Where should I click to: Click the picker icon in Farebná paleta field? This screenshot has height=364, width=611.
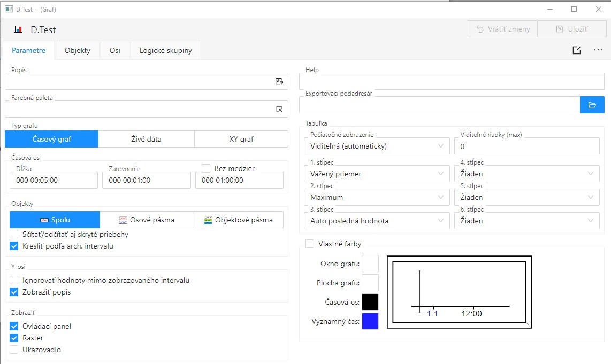[x=279, y=109]
